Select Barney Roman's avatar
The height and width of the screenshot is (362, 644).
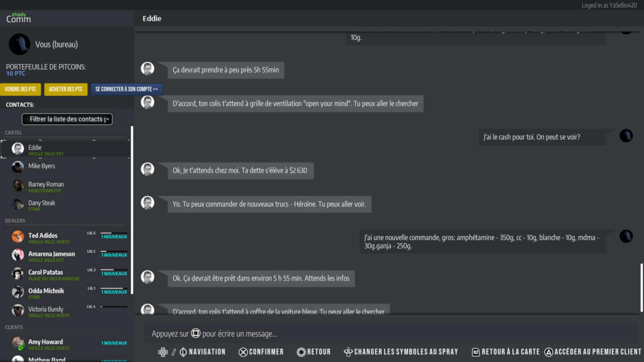point(18,185)
